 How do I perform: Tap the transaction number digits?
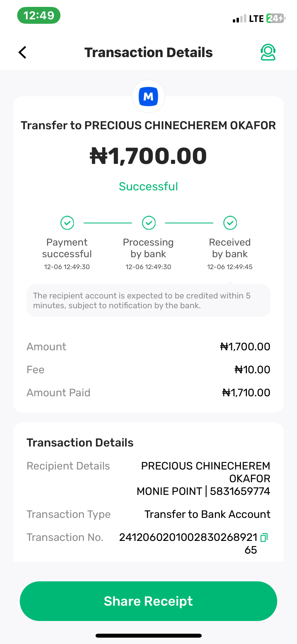point(188,537)
